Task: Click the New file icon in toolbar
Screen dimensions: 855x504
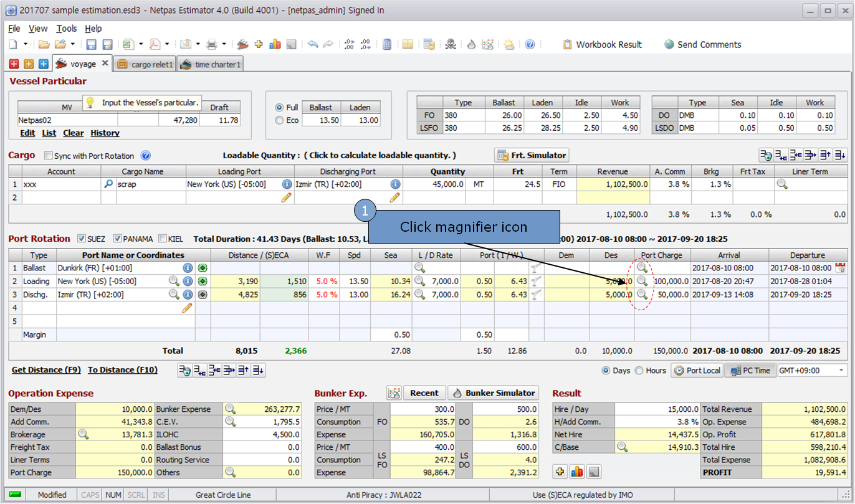Action: coord(13,44)
